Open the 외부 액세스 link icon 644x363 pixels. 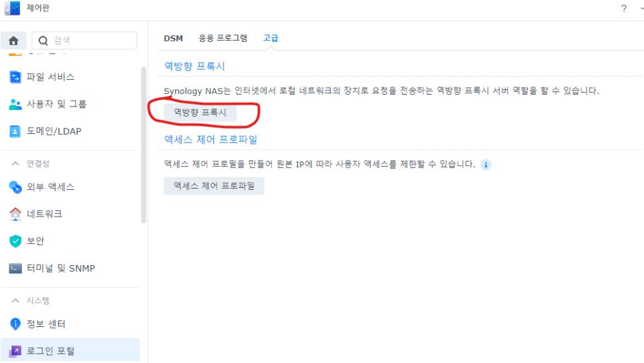point(15,187)
